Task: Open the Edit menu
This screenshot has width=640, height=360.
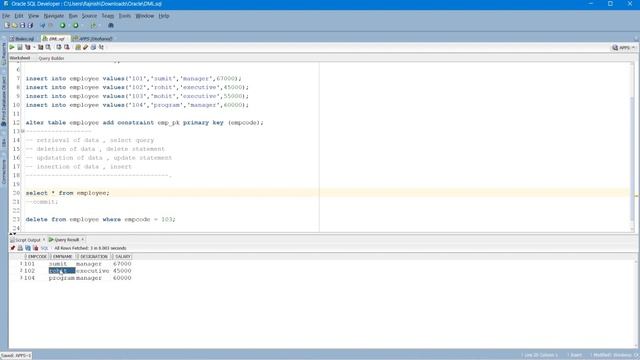Action: (19, 16)
